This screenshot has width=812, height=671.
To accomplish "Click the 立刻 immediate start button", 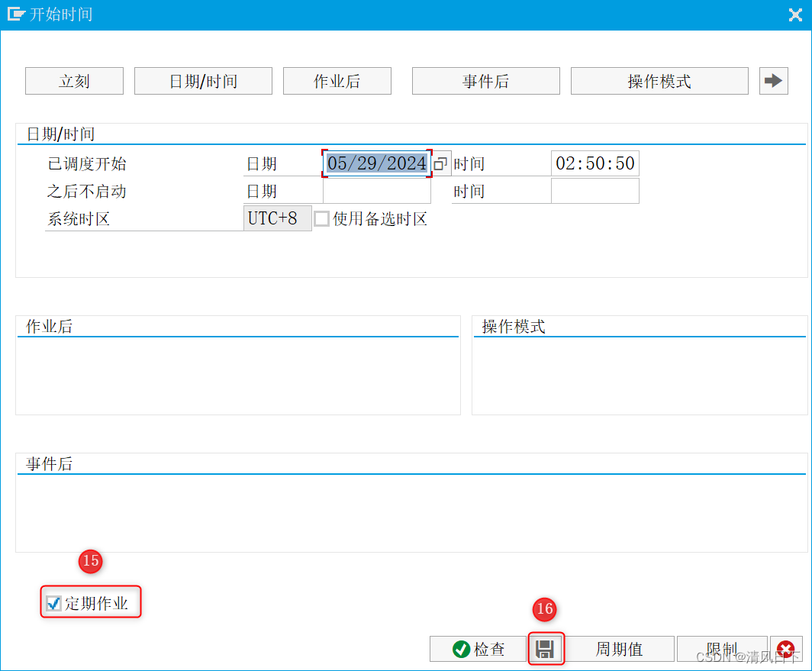I will coord(74,80).
